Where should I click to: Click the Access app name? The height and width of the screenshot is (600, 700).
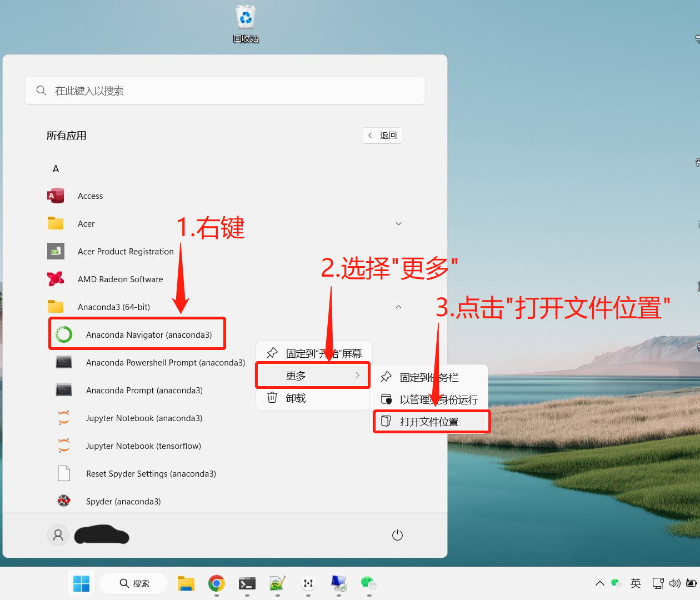pos(90,196)
